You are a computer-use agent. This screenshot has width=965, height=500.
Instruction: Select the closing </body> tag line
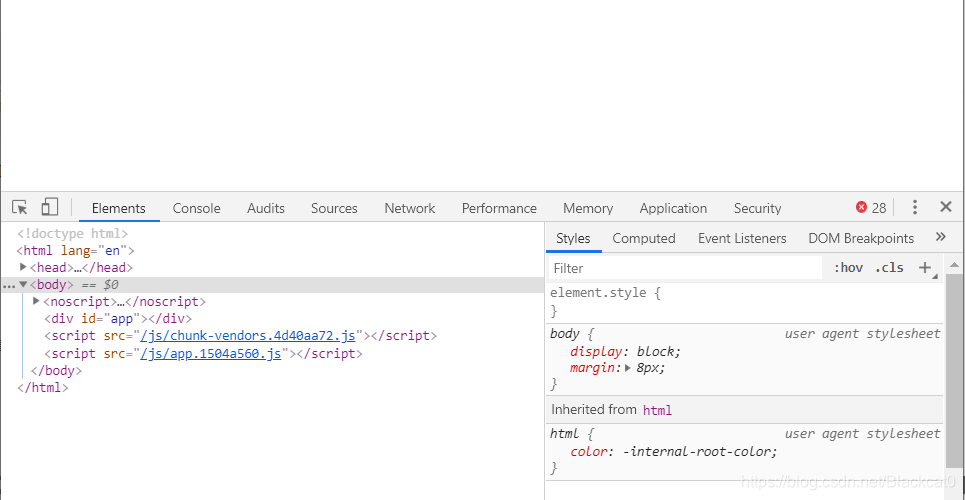pyautogui.click(x=56, y=371)
